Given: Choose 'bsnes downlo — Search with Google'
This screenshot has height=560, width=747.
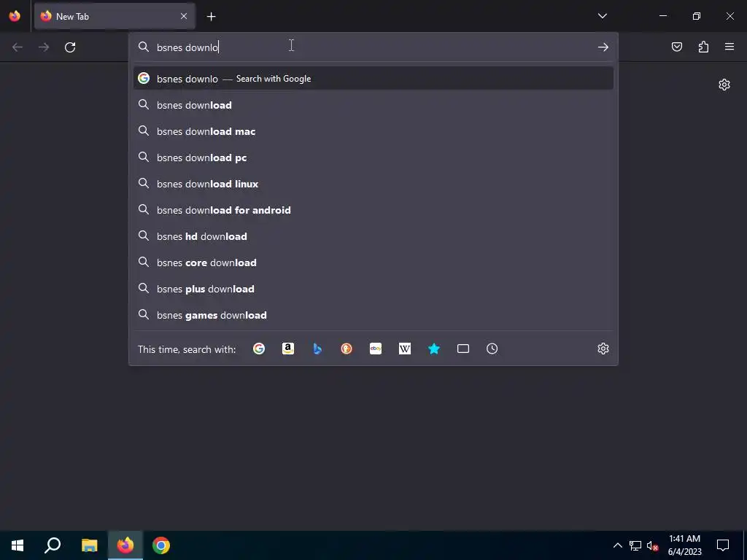Looking at the screenshot, I should pyautogui.click(x=373, y=79).
